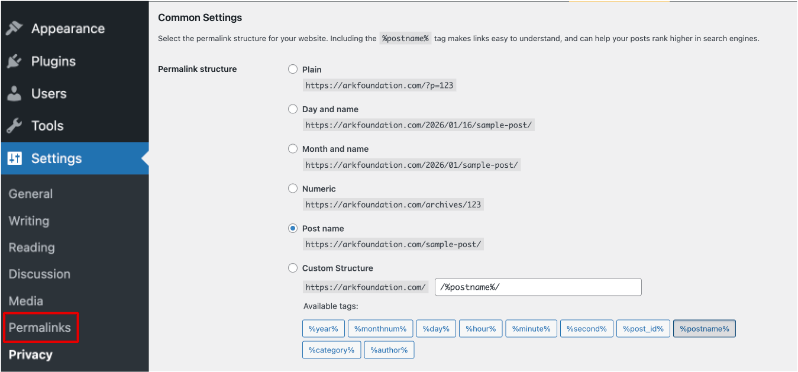
Task: Open the Permalinks settings page
Action: (x=40, y=328)
